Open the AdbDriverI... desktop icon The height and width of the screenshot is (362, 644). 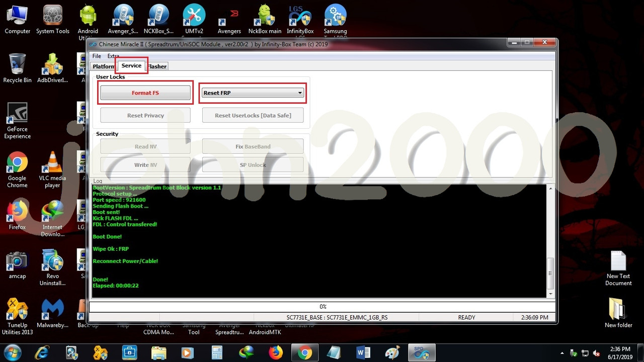tap(52, 68)
